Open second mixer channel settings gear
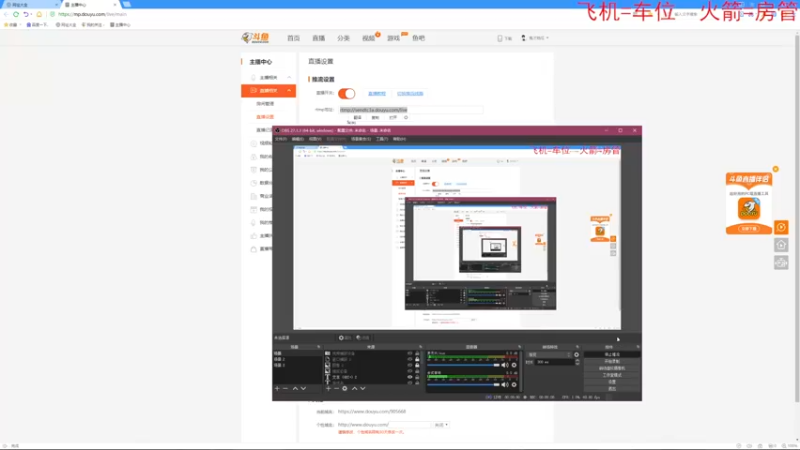 tap(514, 385)
